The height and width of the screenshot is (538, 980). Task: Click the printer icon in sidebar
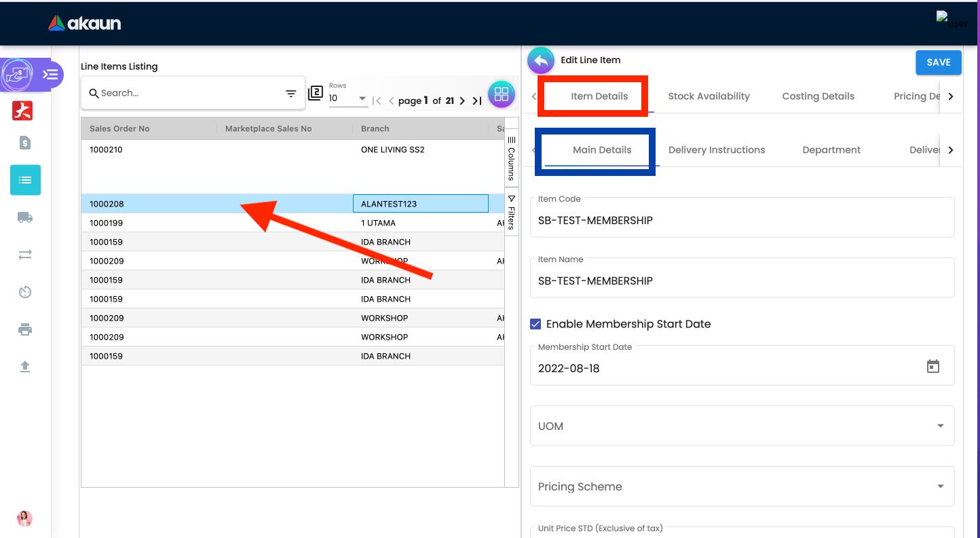pyautogui.click(x=25, y=330)
